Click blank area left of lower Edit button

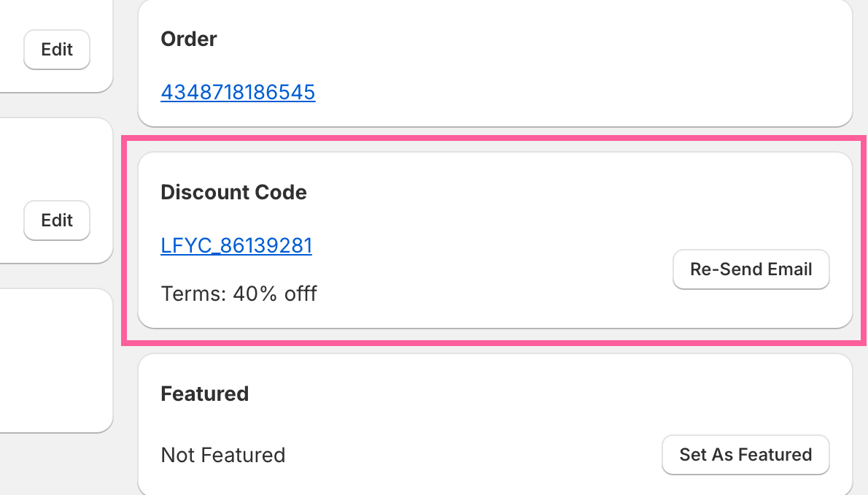(x=10, y=220)
